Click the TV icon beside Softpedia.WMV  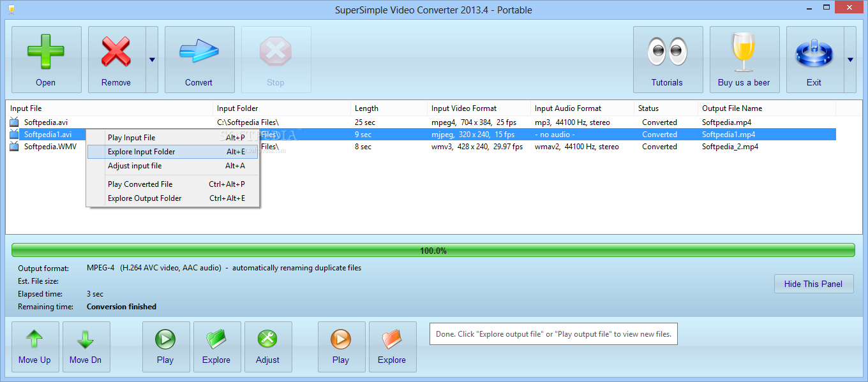14,146
